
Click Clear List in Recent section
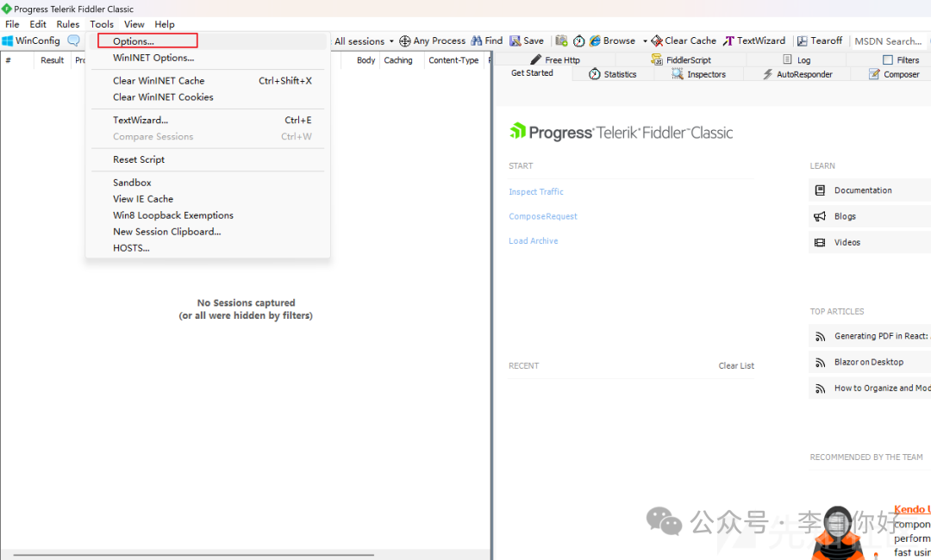click(x=736, y=366)
